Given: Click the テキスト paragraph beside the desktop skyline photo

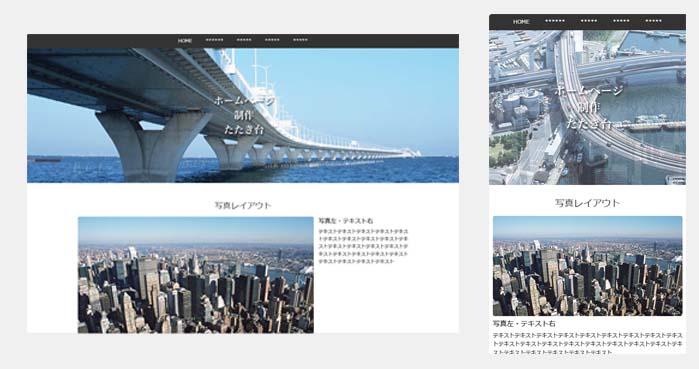Looking at the screenshot, I should point(363,246).
